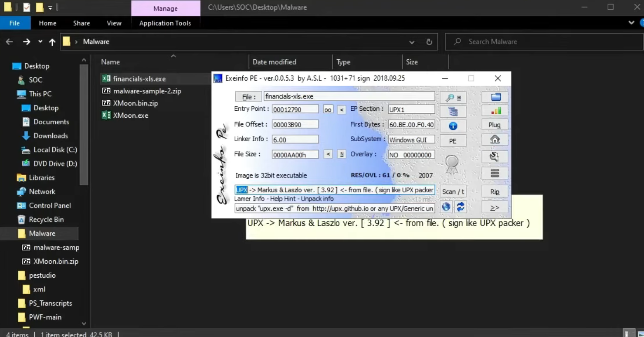644x337 pixels.
Task: Expand the ribbon options chevron
Action: [631, 23]
